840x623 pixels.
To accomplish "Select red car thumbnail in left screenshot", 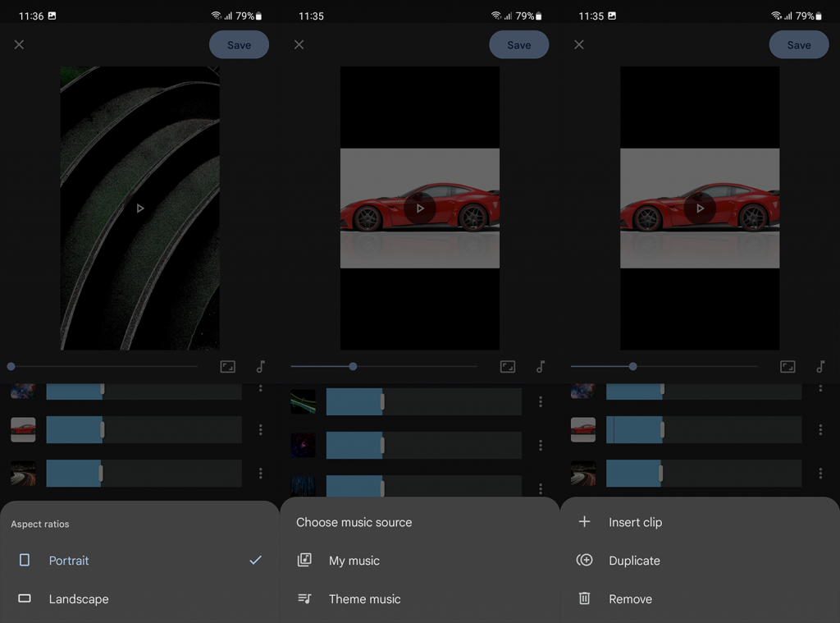I will 23,429.
